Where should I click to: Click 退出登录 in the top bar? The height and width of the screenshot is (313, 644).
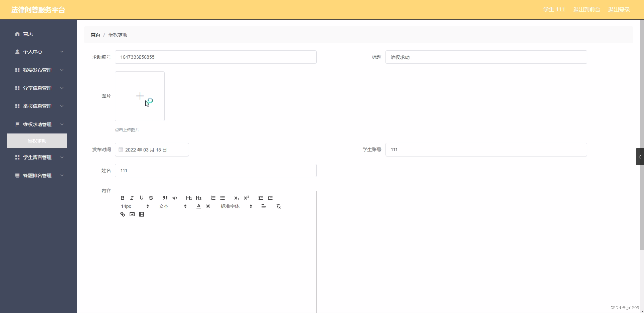(619, 9)
